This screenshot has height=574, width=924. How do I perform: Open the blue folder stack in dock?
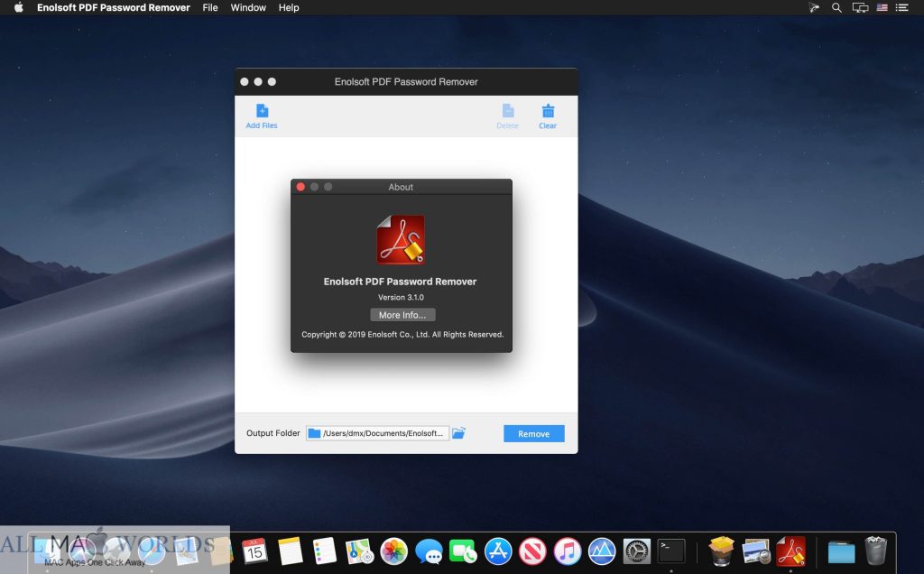coord(841,552)
